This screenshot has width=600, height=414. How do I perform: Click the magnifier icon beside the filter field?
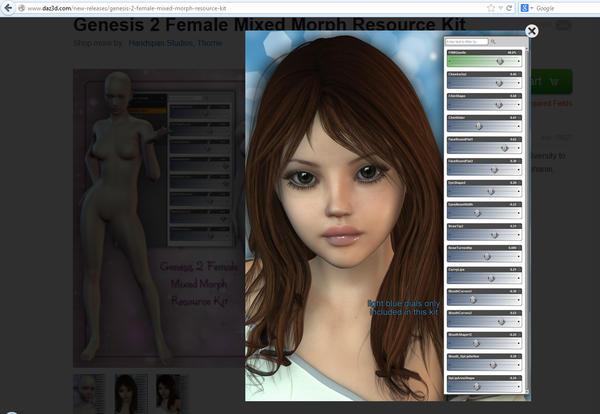point(493,41)
